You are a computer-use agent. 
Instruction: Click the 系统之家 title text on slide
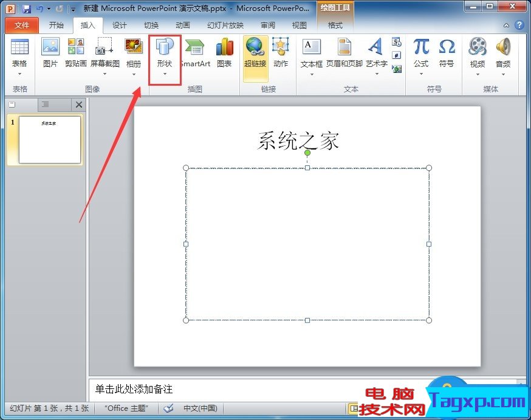[298, 140]
